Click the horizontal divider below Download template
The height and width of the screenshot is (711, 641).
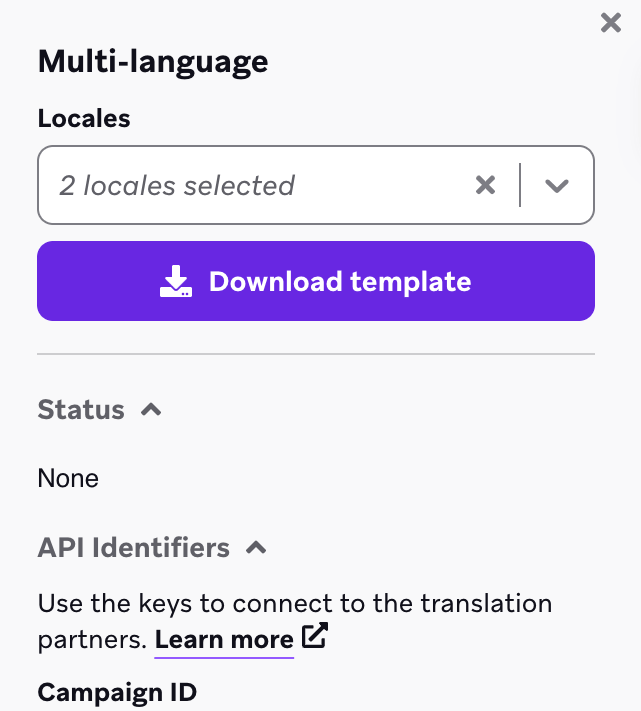pos(316,354)
